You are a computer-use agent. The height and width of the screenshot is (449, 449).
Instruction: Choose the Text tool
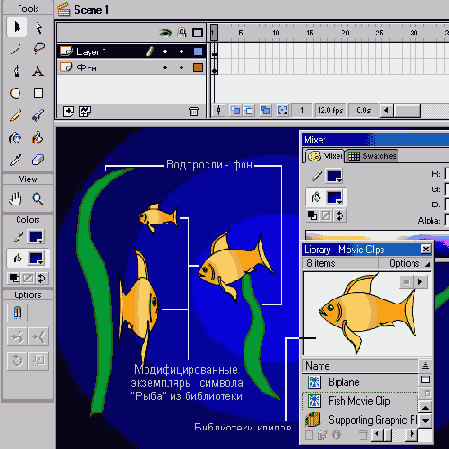pyautogui.click(x=38, y=71)
